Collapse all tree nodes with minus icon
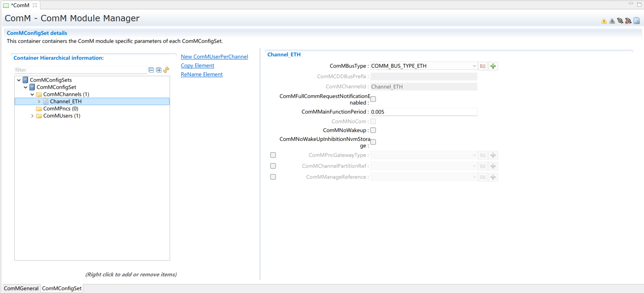Viewport: 644px width, 293px height. [151, 70]
